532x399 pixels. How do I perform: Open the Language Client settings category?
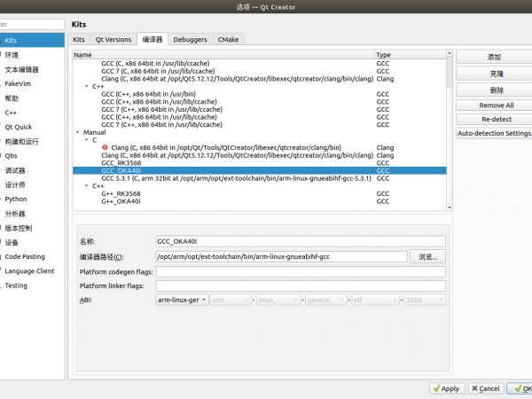[x=29, y=271]
